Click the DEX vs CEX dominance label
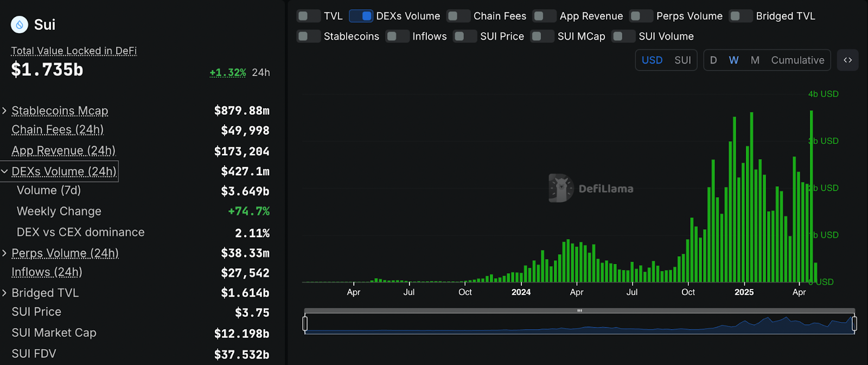The image size is (868, 365). [x=81, y=232]
